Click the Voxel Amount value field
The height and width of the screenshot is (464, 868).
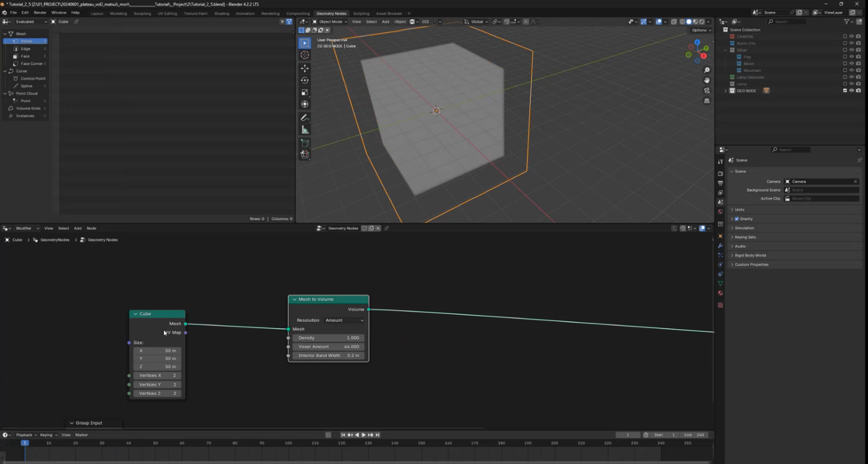[x=328, y=347]
